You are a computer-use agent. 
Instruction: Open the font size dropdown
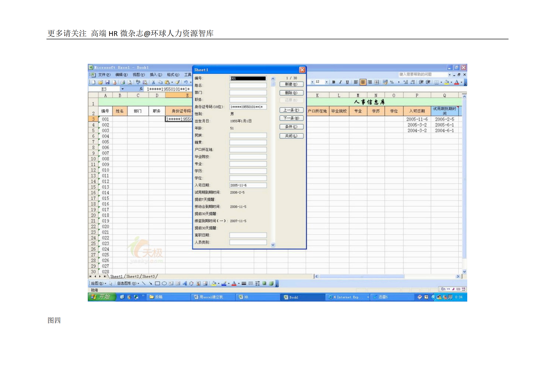click(x=327, y=83)
